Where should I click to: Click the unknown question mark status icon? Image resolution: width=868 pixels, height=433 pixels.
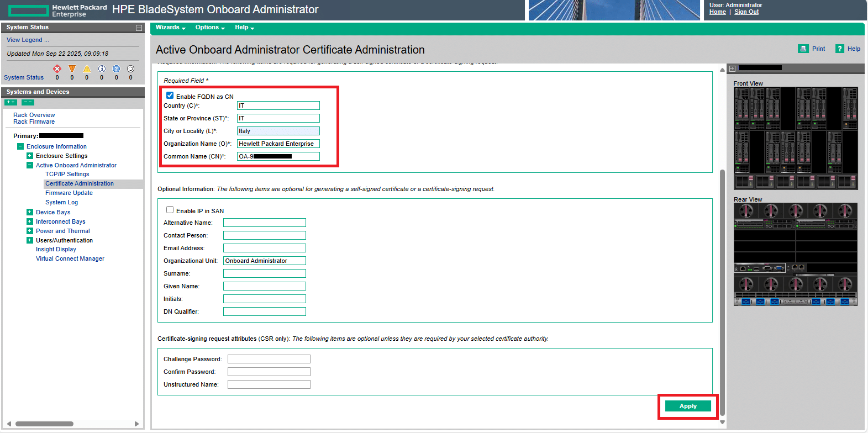point(116,69)
